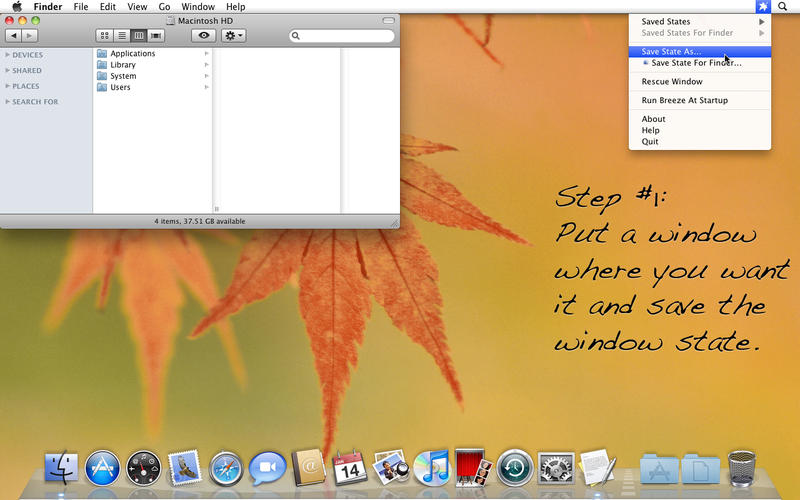
Task: Choose Save State As… in Breeze menu
Action: click(672, 51)
